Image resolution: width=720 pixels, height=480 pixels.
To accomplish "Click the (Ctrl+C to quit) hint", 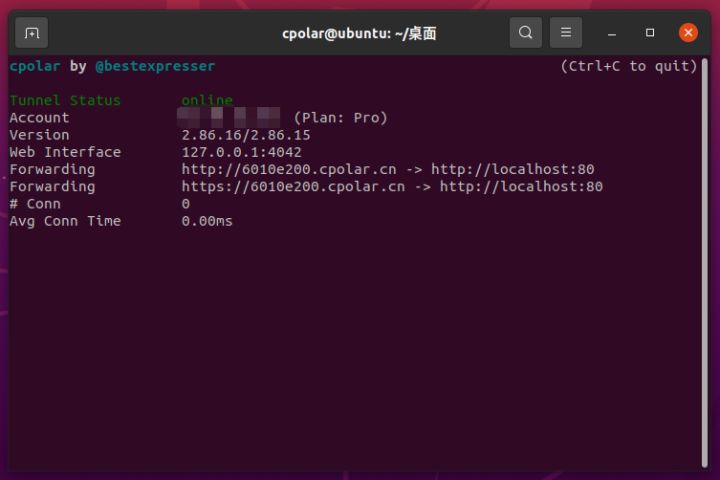I will [629, 66].
